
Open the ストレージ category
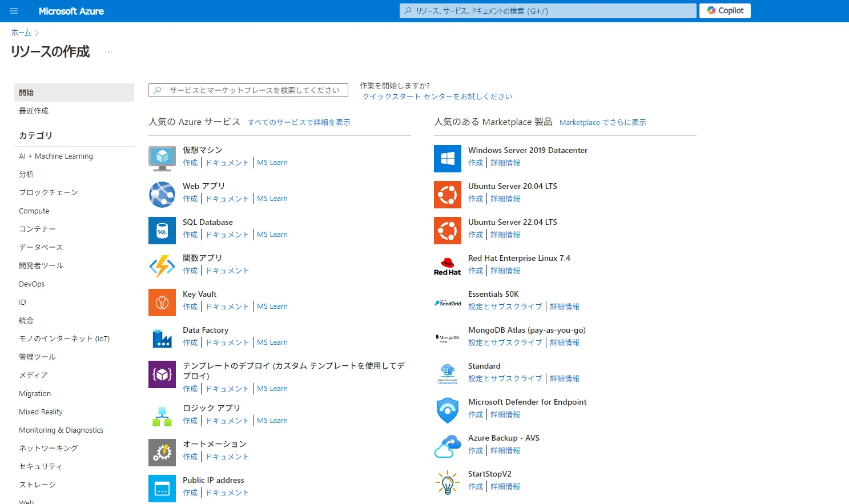click(38, 485)
